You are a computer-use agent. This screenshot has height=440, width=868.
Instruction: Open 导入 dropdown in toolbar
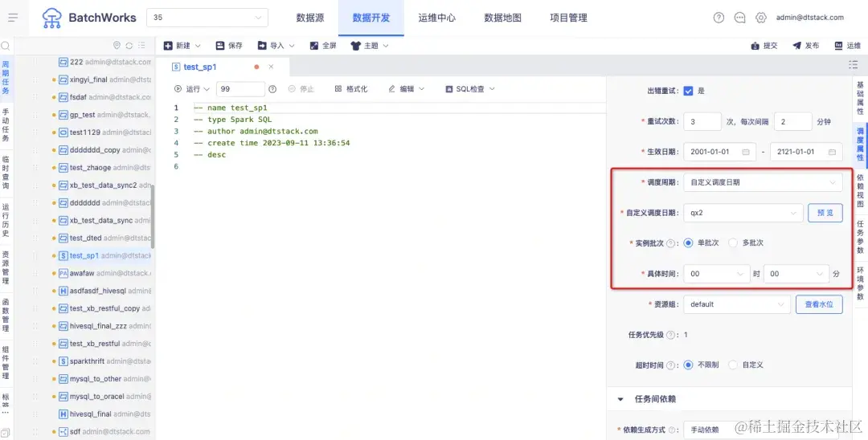[x=276, y=46]
